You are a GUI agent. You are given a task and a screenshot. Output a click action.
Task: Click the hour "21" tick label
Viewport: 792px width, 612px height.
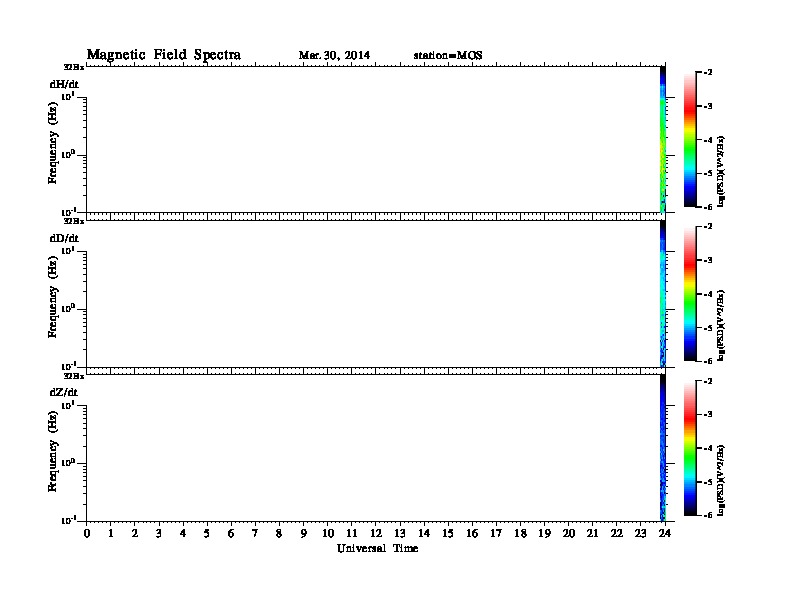[592, 533]
